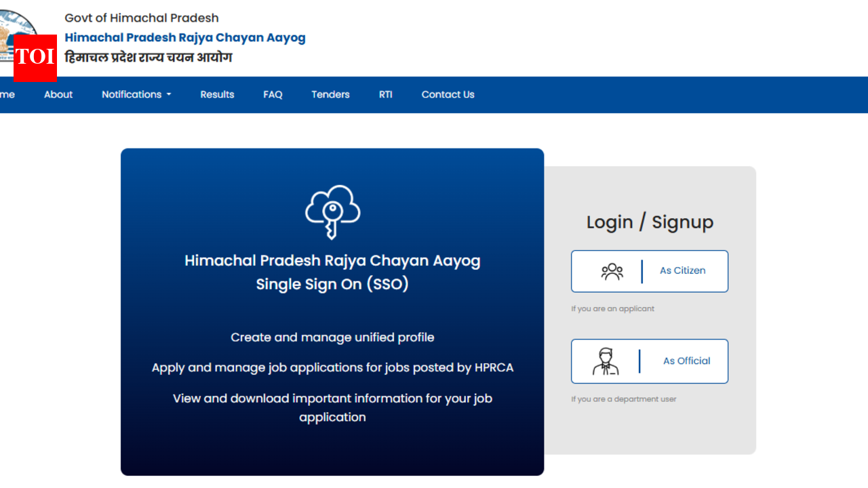Click the citizen group people icon
The image size is (868, 488).
pyautogui.click(x=612, y=271)
